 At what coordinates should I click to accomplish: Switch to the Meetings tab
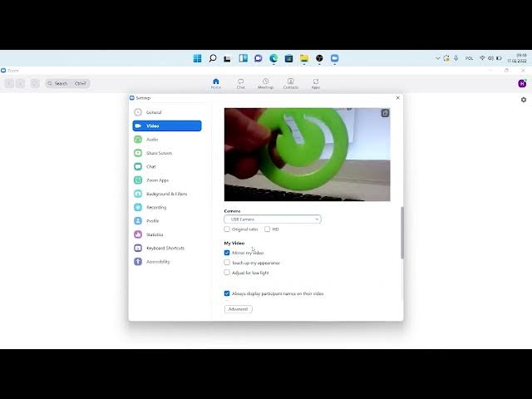click(265, 83)
